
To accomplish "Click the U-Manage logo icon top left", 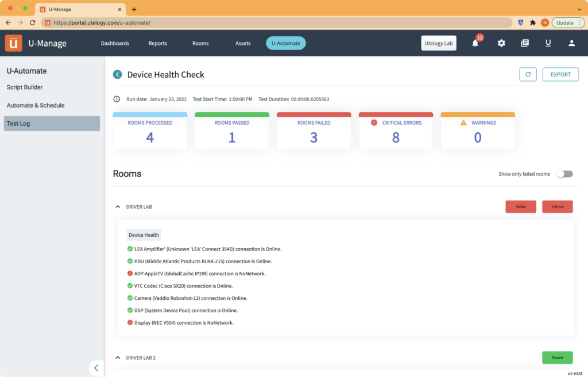I will tap(13, 43).
